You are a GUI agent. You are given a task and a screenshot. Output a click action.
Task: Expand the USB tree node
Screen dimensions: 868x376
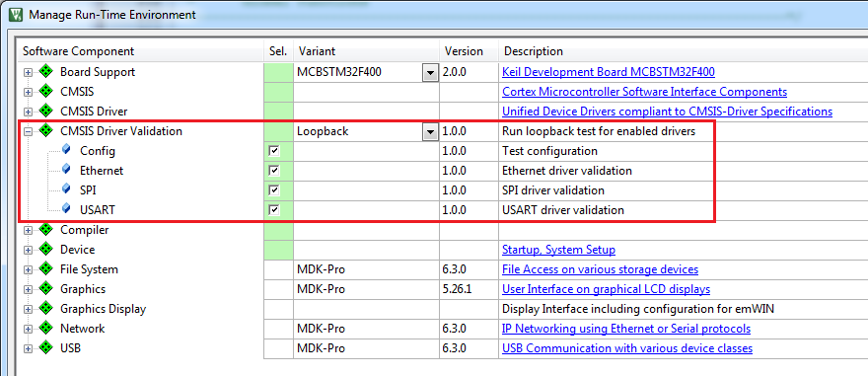point(29,349)
